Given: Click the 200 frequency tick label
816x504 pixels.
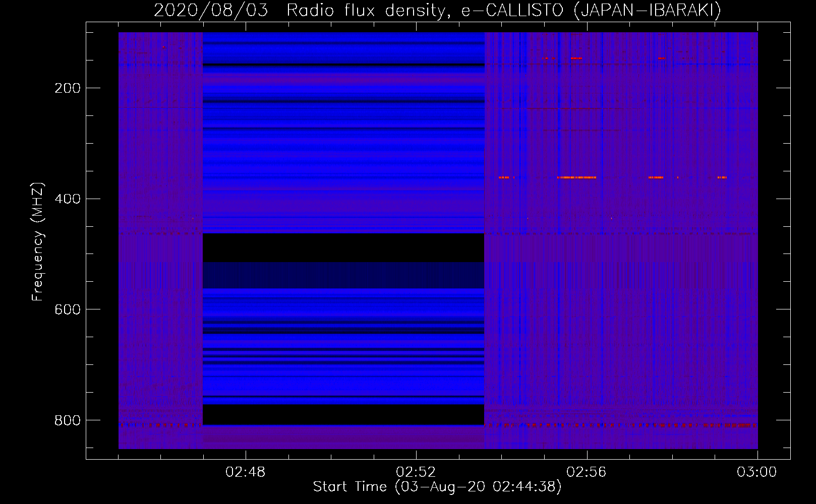Looking at the screenshot, I should pyautogui.click(x=68, y=88).
